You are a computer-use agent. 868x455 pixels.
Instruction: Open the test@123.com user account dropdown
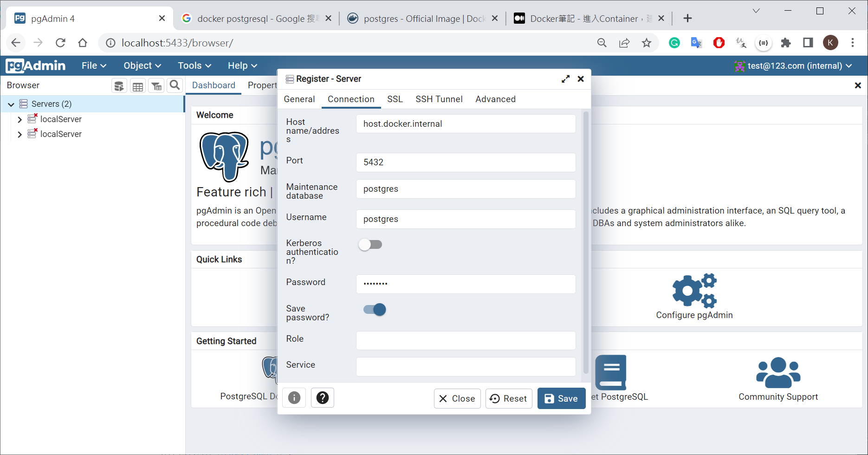[x=794, y=66]
